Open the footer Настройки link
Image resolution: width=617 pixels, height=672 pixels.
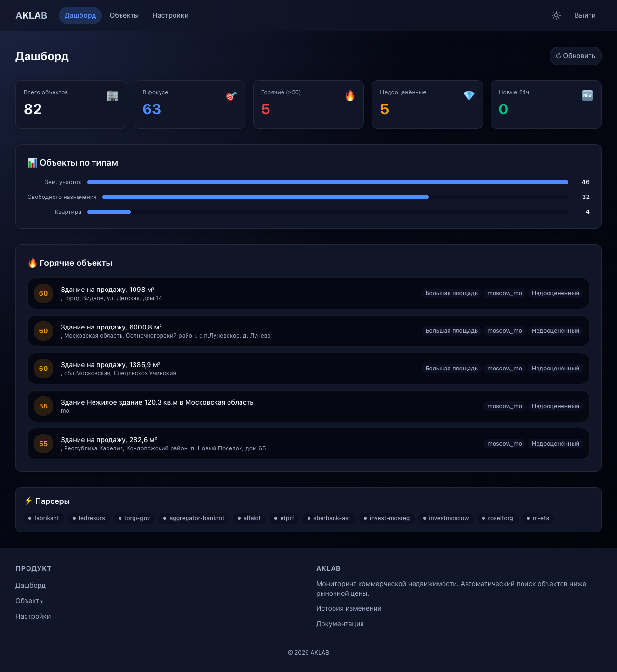pyautogui.click(x=33, y=616)
